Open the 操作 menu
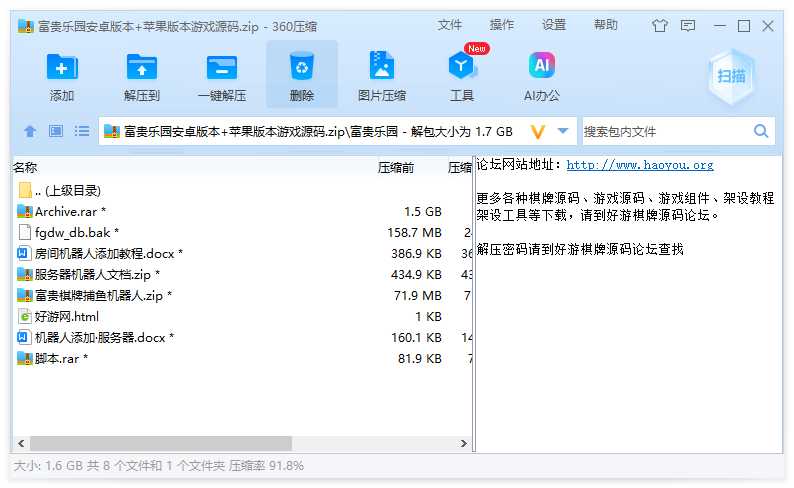794x488 pixels. (502, 25)
